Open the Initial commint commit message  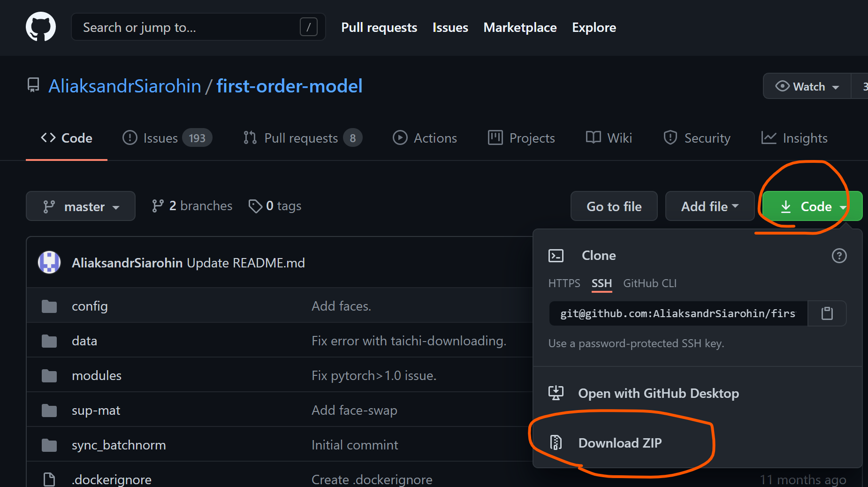click(355, 445)
